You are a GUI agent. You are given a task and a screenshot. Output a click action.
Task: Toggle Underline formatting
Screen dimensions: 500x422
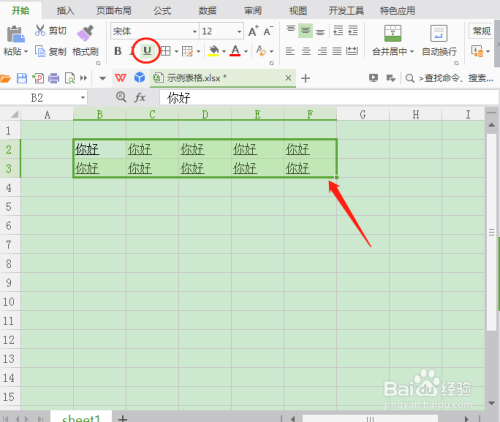pos(147,51)
